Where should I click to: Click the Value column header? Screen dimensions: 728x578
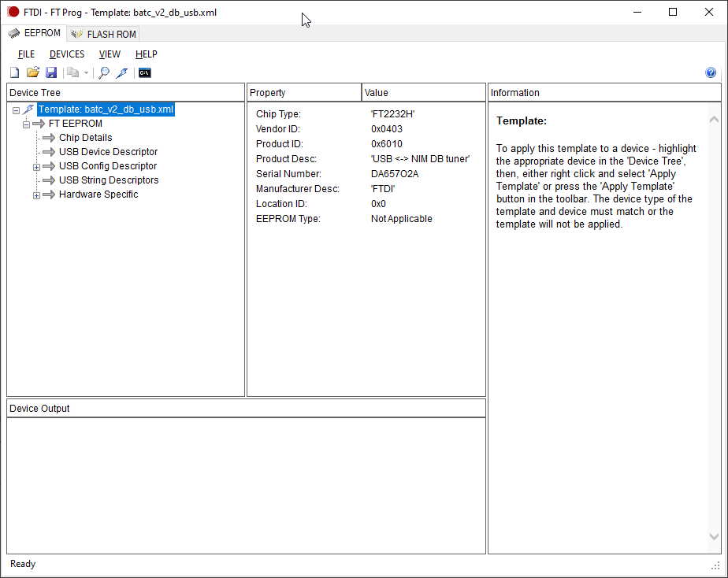coord(423,92)
